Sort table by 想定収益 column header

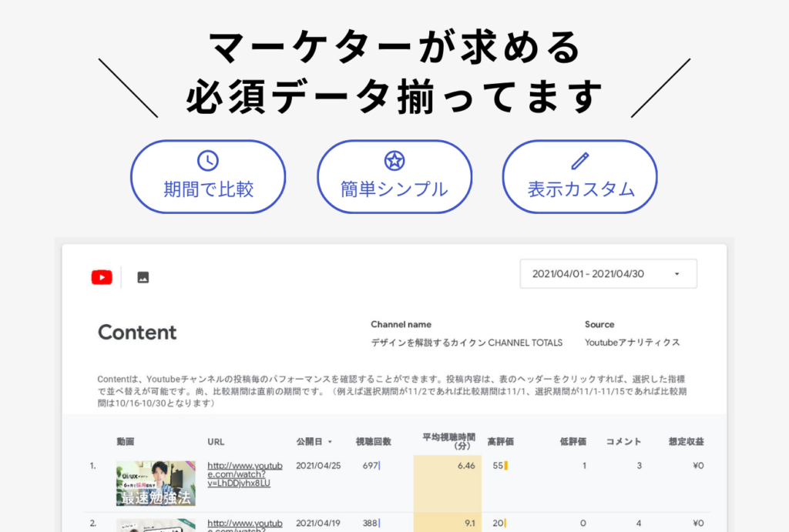[x=687, y=441]
